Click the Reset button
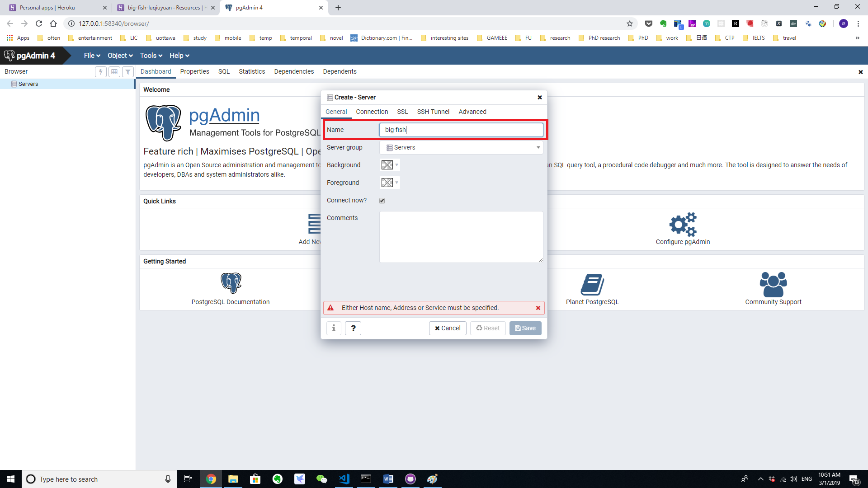Image resolution: width=868 pixels, height=488 pixels. [x=488, y=328]
